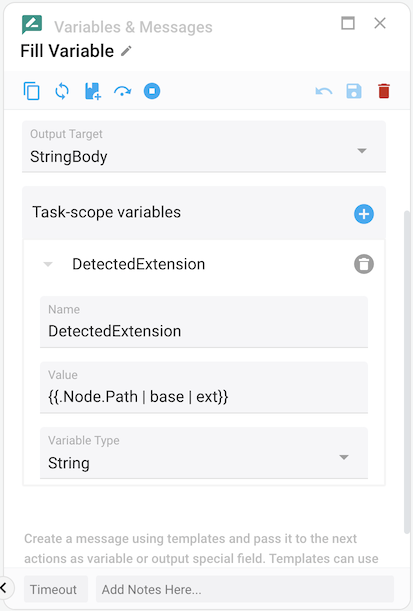This screenshot has width=413, height=611.
Task: Click the panel's vertical scrollbar
Action: 407,372
